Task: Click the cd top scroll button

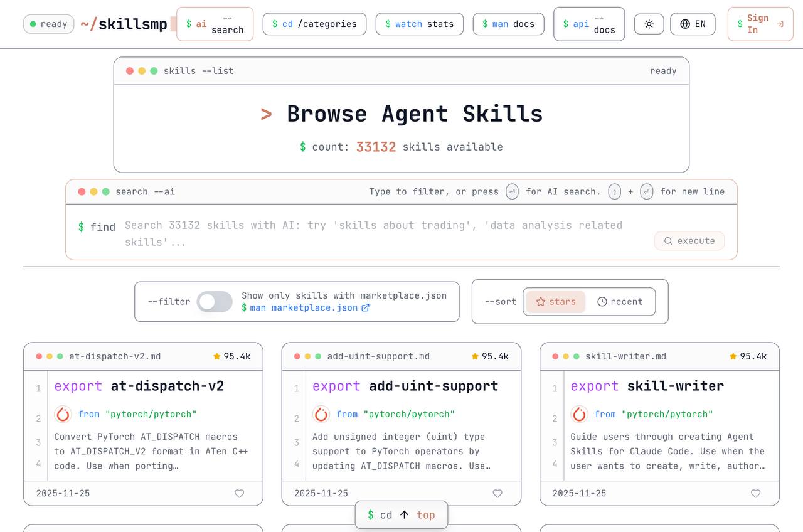Action: coord(401,515)
